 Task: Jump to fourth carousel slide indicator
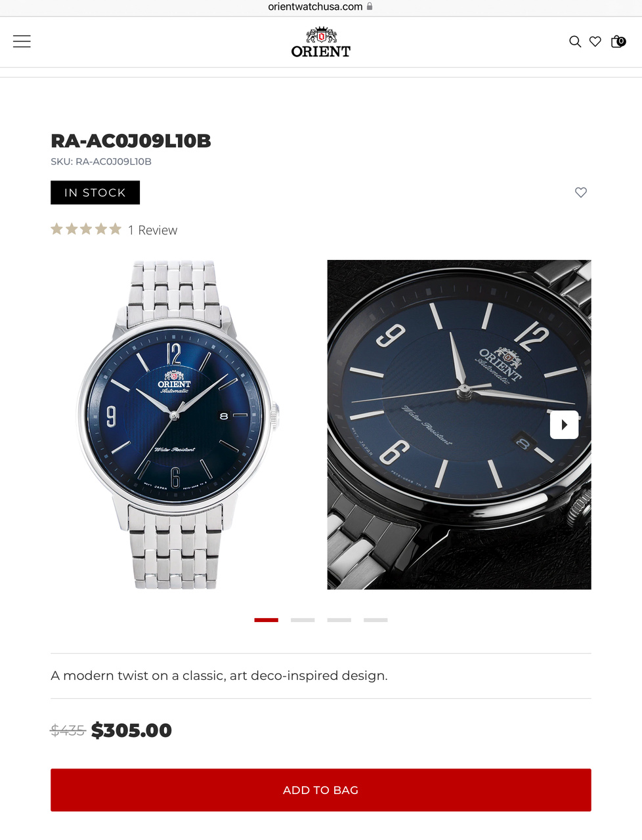tap(375, 619)
